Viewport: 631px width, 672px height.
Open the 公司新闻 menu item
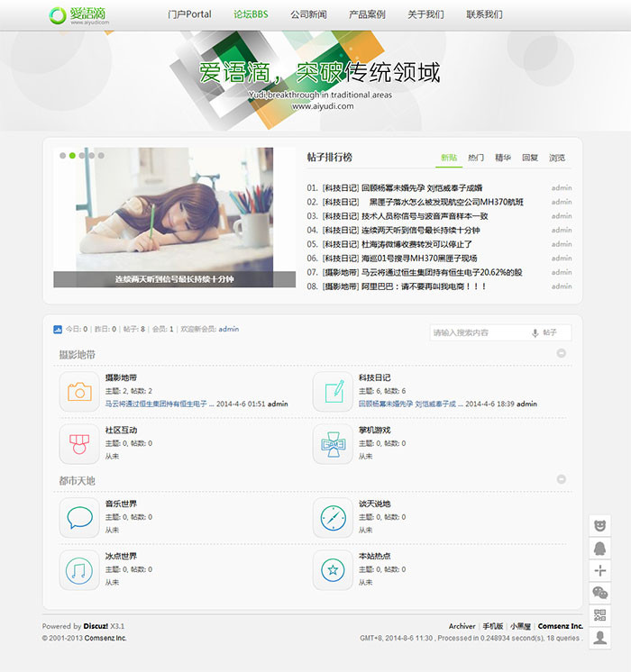click(308, 14)
